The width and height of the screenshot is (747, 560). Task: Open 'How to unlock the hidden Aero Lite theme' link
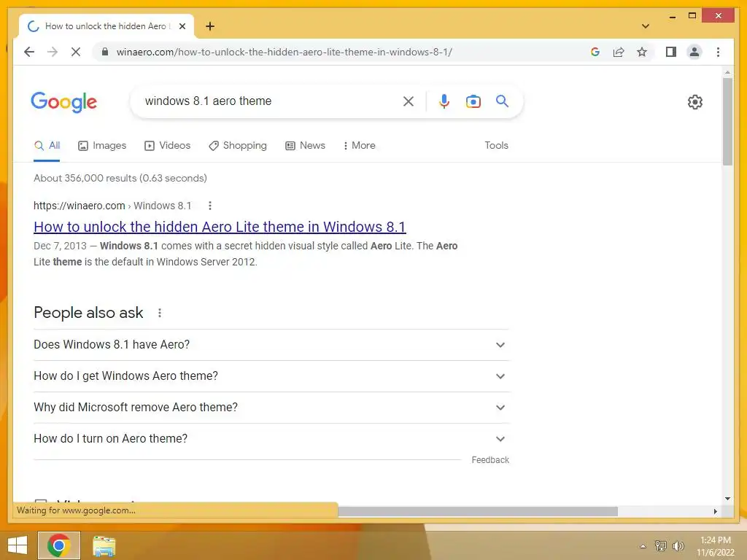[x=220, y=227]
